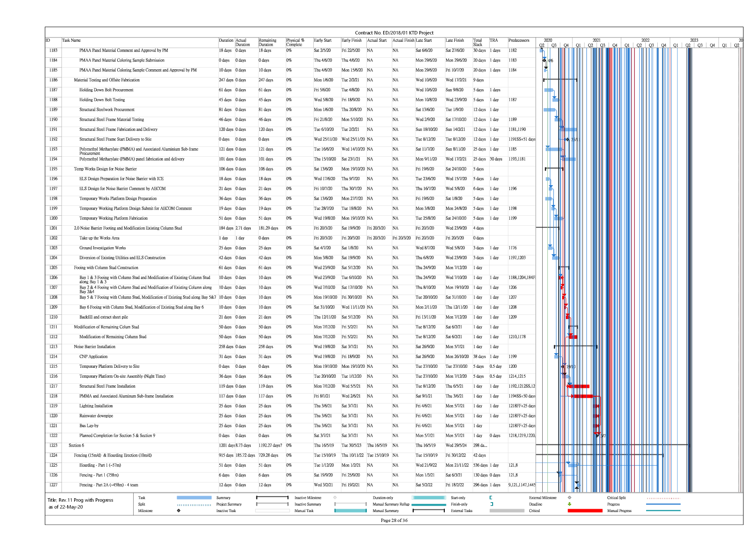Click the Predecessors column header
Image resolution: width=756 pixels, height=534 pixels.
[x=519, y=40]
